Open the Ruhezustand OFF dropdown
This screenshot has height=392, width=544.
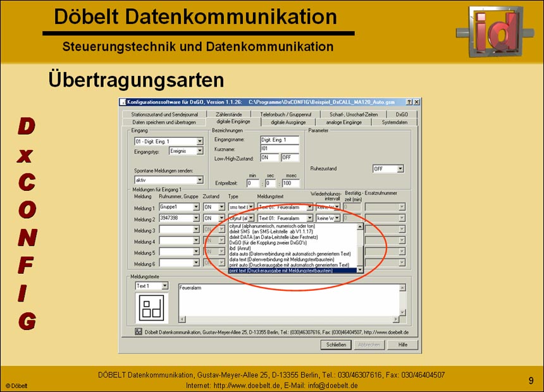[x=400, y=169]
